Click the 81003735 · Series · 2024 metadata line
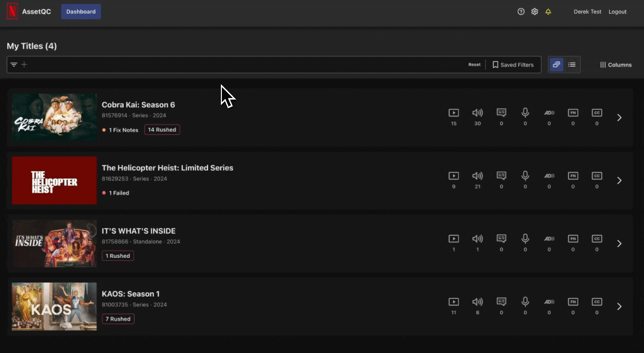 pos(134,304)
